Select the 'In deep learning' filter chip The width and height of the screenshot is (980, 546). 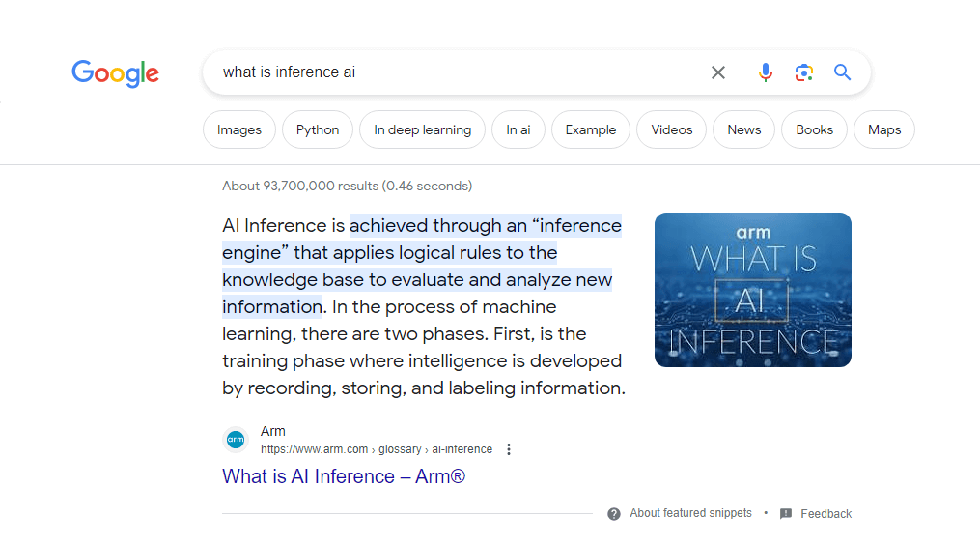click(423, 129)
